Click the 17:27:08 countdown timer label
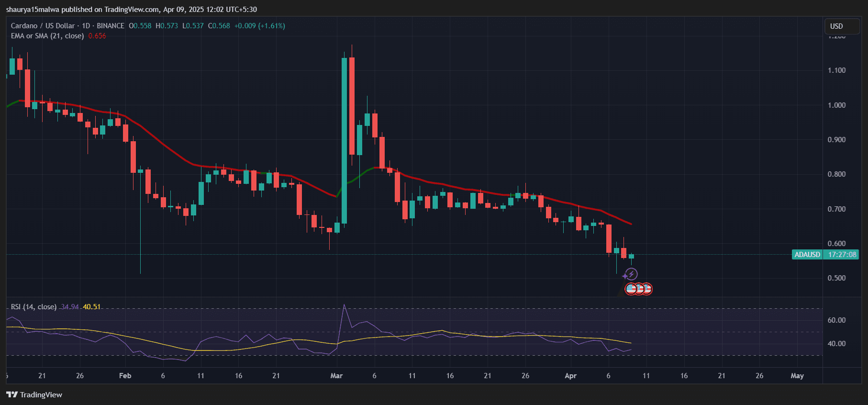Viewport: 868px width, 405px height. 842,255
